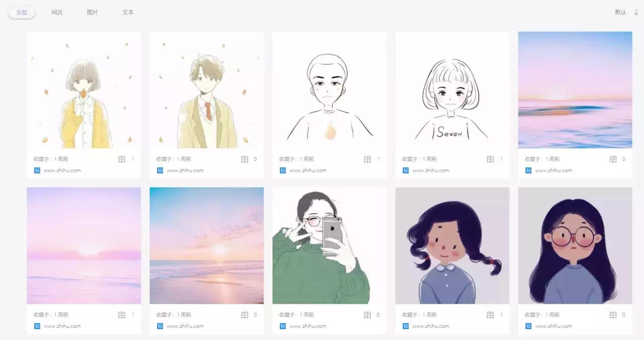Image resolution: width=644 pixels, height=340 pixels.
Task: Click the zhihu logo under glasses girl card
Action: pos(528,326)
